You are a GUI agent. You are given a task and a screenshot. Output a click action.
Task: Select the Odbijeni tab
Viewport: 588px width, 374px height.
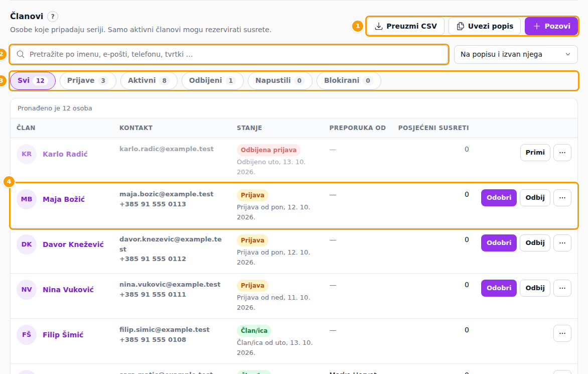pyautogui.click(x=212, y=81)
